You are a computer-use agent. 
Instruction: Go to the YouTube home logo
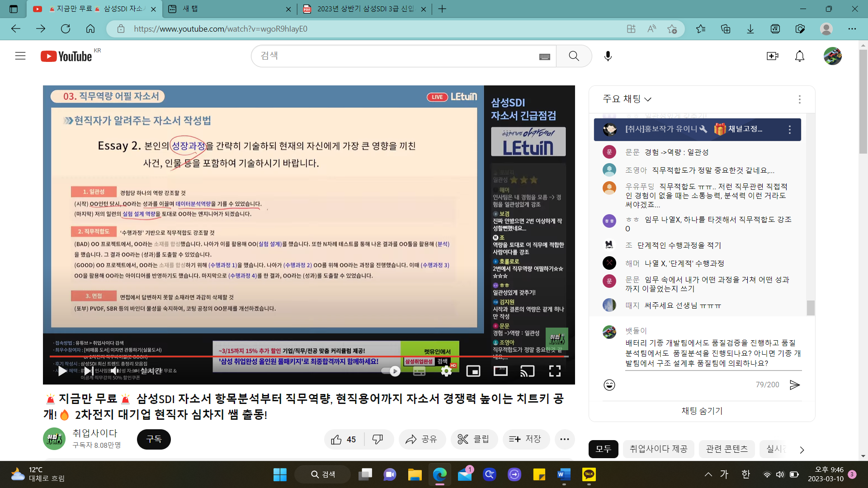(x=66, y=56)
